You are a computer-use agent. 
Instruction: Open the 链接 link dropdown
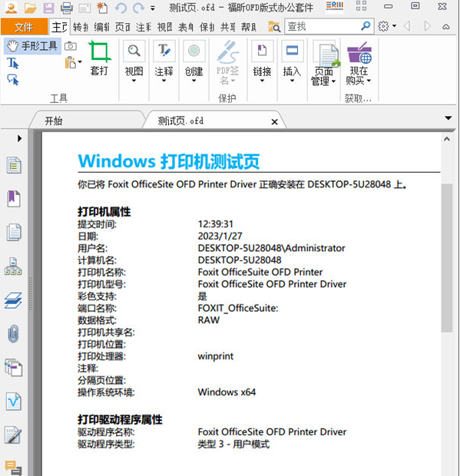(262, 61)
